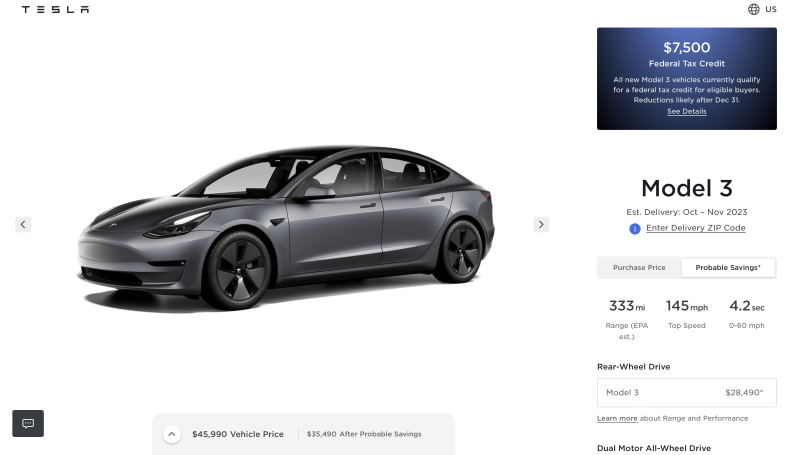This screenshot has height=455, width=800.
Task: Click the $45,990 Vehicle Price text
Action: click(238, 434)
